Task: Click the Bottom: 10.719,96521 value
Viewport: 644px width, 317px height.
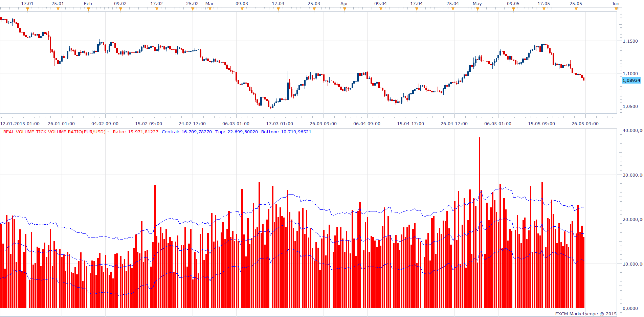Action: point(286,132)
